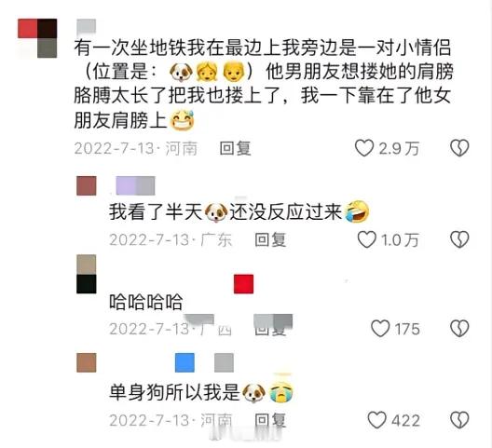The image size is (492, 448).
Task: Select the 单身狗所以我是 comment text
Action: tap(201, 392)
